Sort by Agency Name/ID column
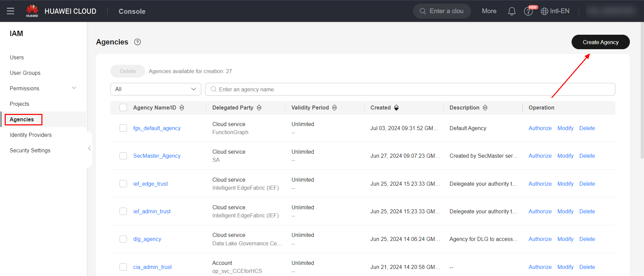Screen dimensions: 644x276 click(182, 108)
